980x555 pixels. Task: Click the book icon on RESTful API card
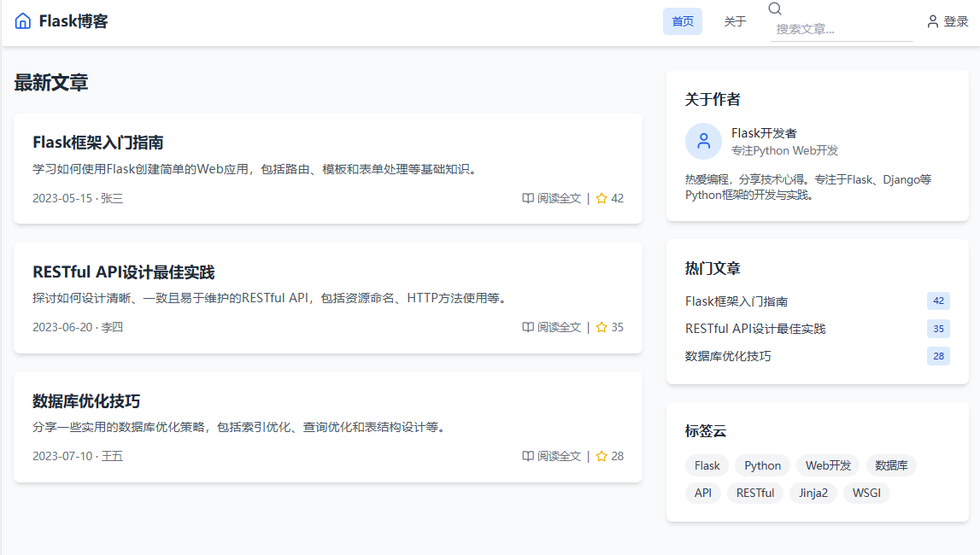(x=528, y=327)
